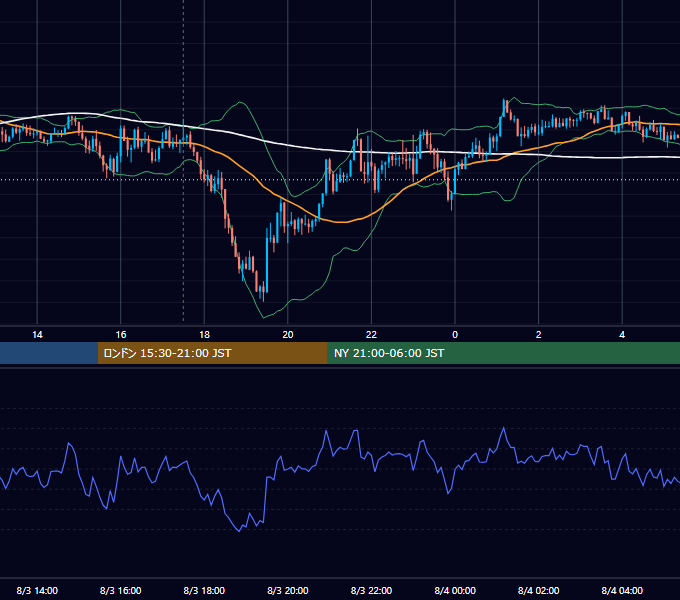Click the 22 hour label on price chart axis
The height and width of the screenshot is (600, 680).
coord(371,335)
